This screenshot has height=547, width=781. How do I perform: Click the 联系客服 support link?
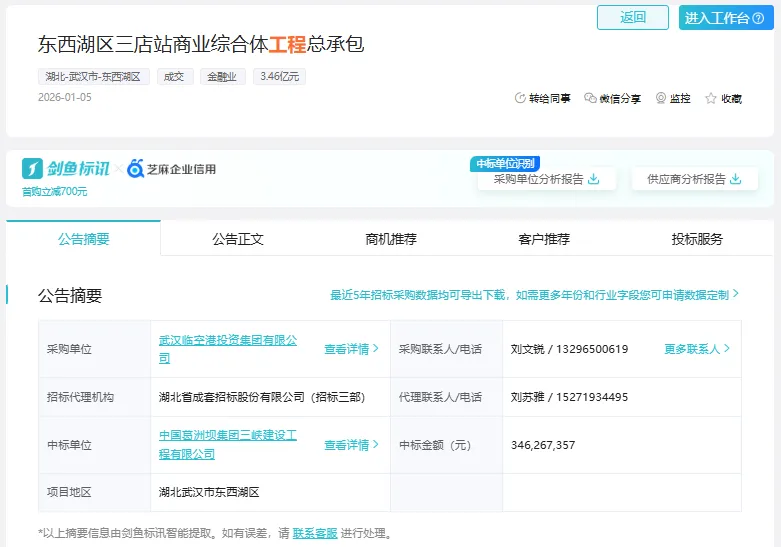tap(316, 533)
